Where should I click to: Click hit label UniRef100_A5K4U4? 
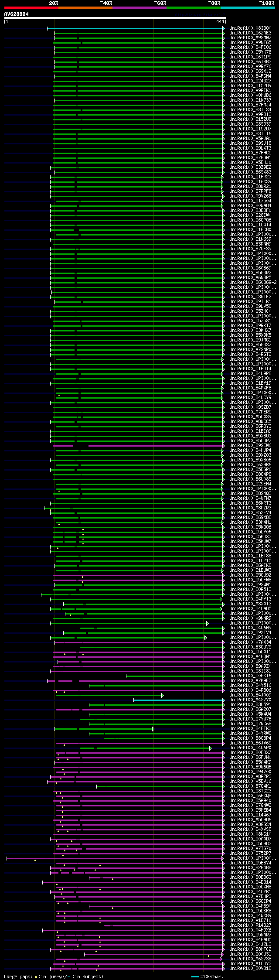250,714
